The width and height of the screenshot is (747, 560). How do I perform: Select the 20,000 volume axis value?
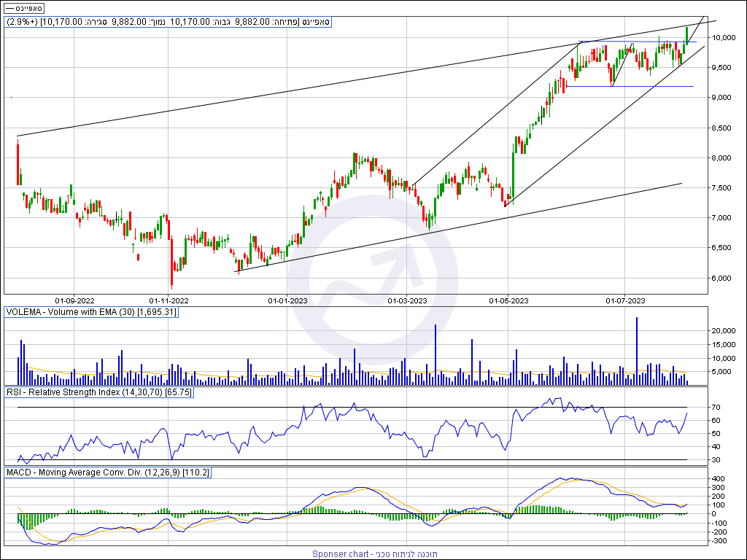click(x=724, y=330)
